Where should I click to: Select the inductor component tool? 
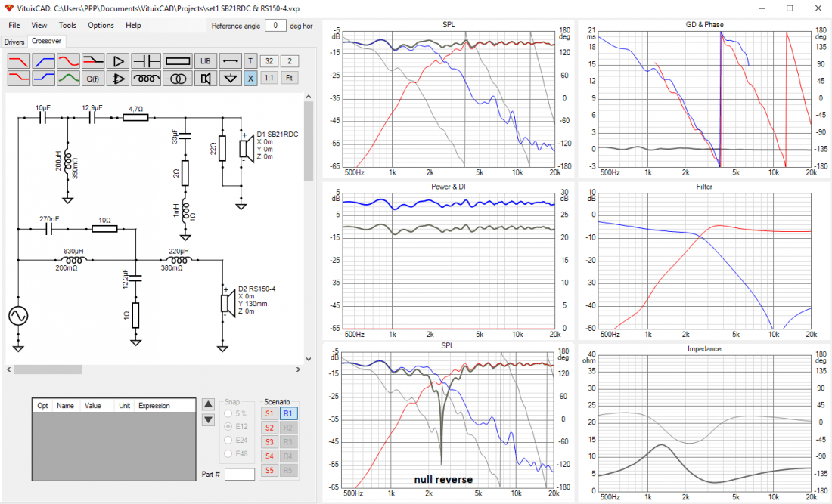146,78
